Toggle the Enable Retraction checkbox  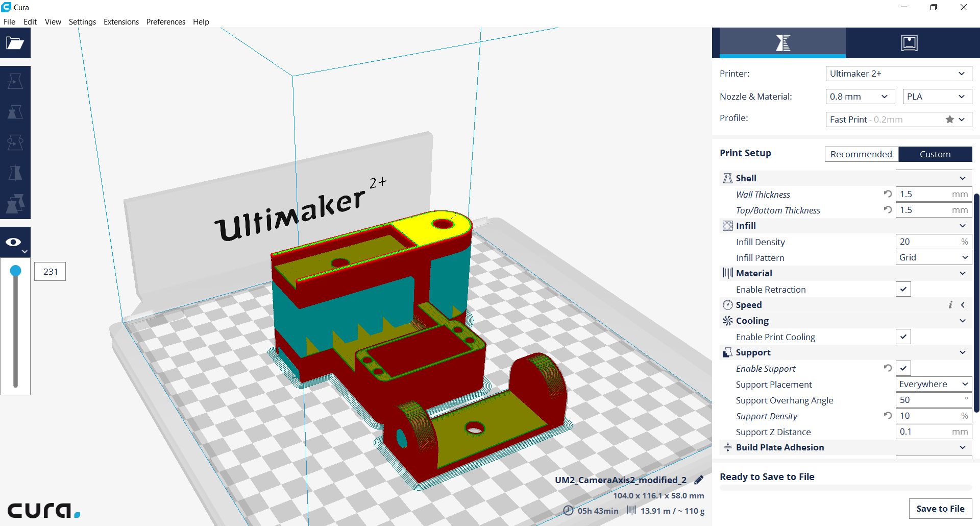point(903,289)
